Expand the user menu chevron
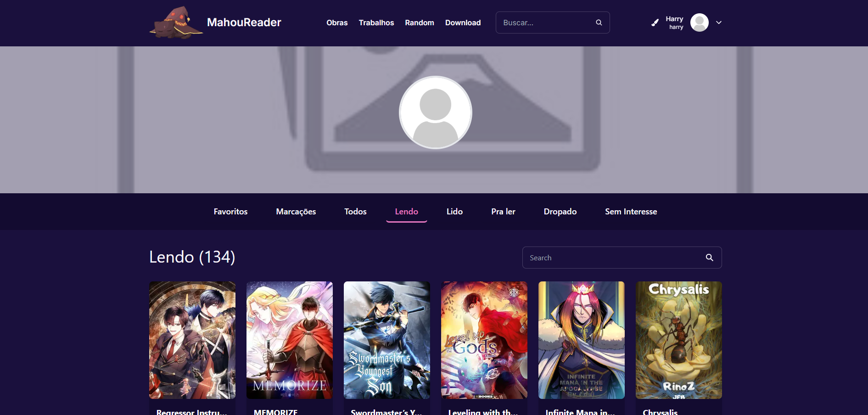 (718, 22)
